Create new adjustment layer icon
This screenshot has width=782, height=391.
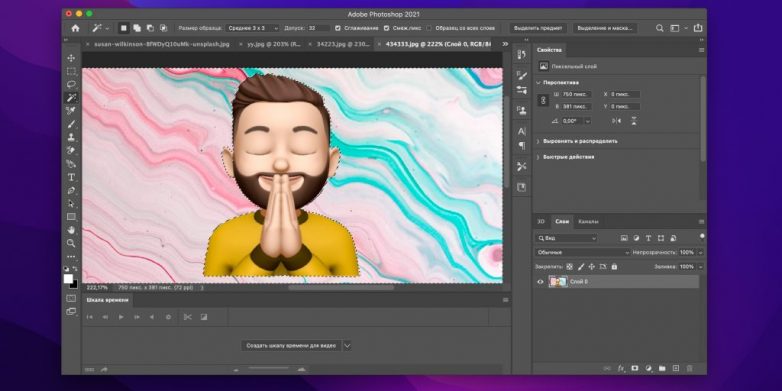point(648,369)
